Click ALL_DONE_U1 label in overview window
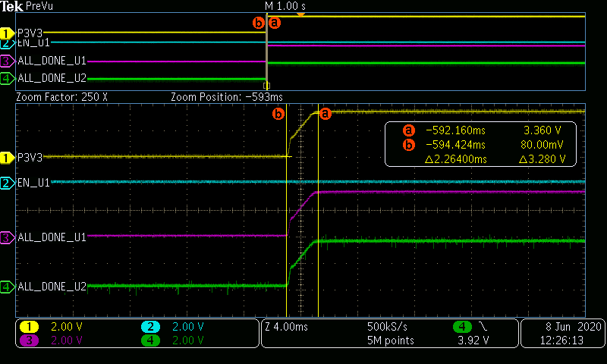 pyautogui.click(x=52, y=61)
